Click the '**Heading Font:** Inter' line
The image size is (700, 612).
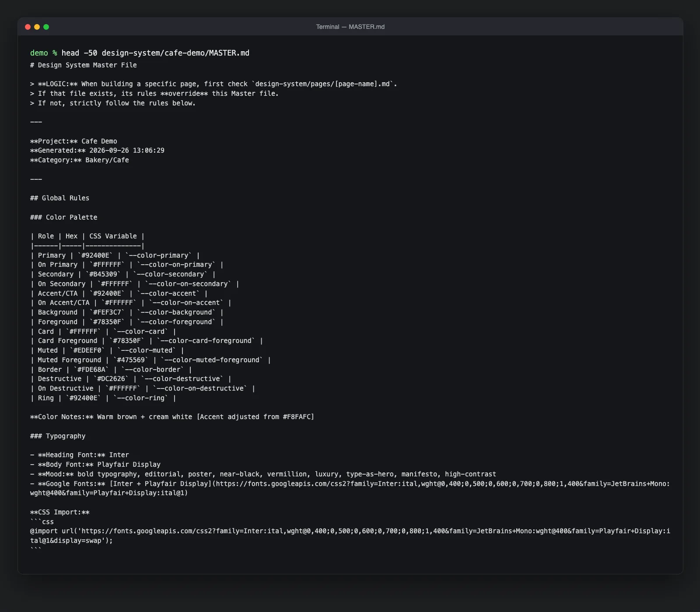tap(80, 455)
